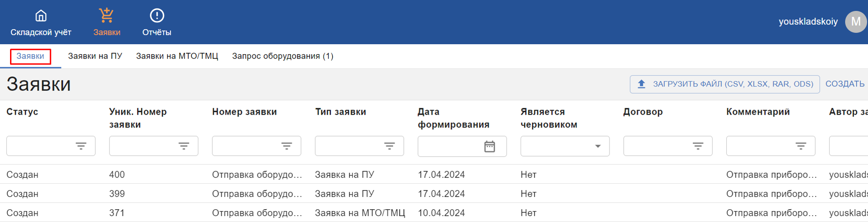Open filter icon in Уник. Номер заявки column
The width and height of the screenshot is (868, 222).
(x=184, y=146)
